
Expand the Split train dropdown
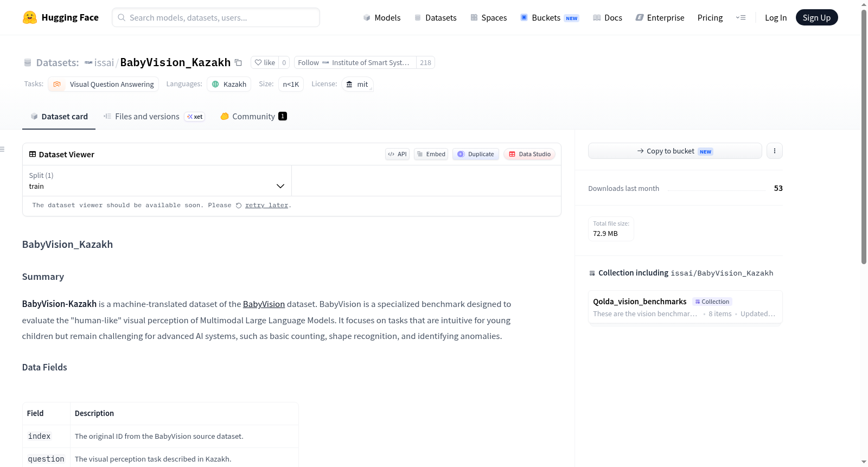click(x=157, y=181)
